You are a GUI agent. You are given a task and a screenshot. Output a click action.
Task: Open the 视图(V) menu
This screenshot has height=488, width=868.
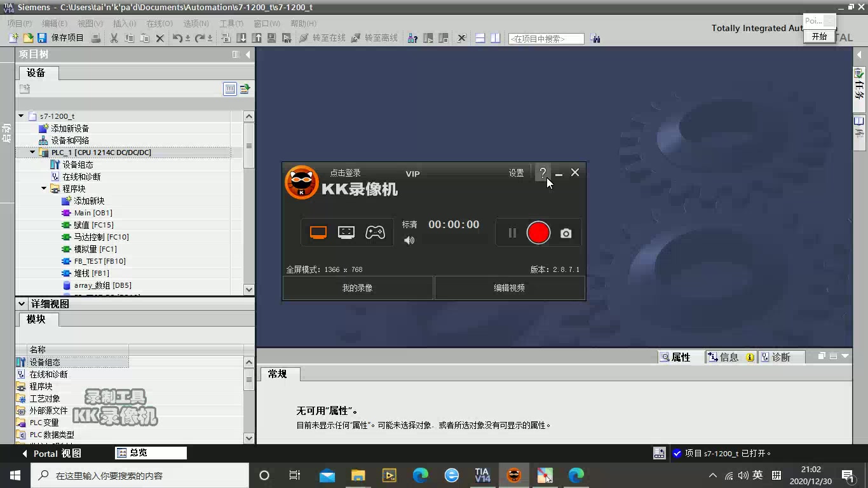(90, 24)
